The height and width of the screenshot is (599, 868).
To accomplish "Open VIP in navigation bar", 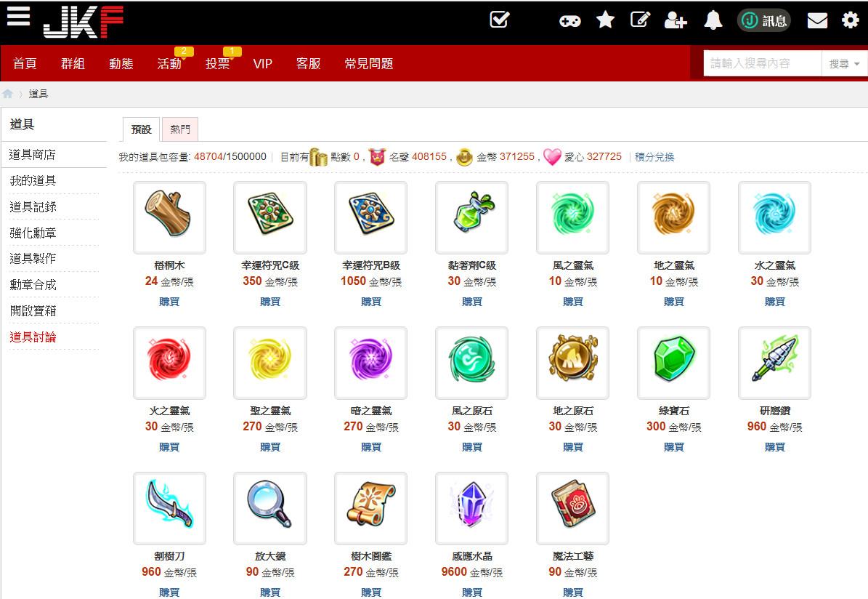I will click(x=262, y=64).
